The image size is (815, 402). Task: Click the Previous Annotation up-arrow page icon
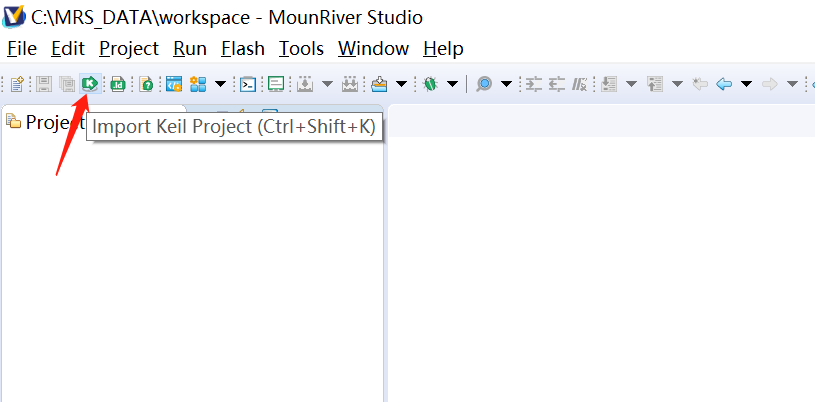coord(655,84)
